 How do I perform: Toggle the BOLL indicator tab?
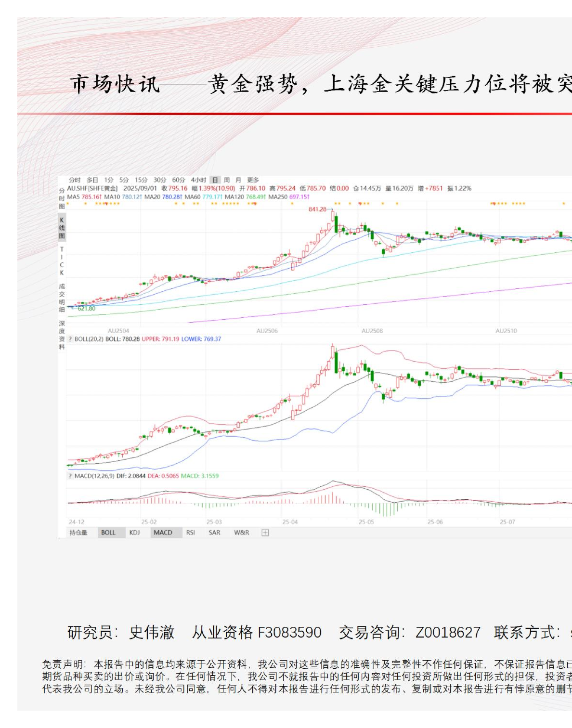[108, 533]
